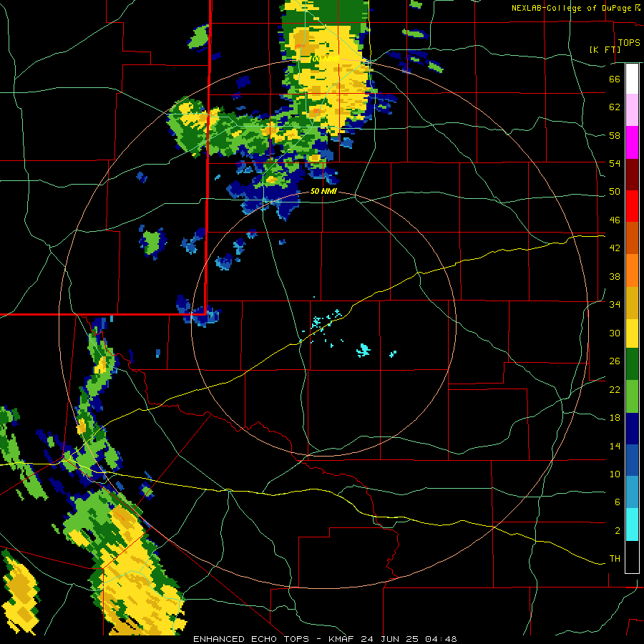Image resolution: width=644 pixels, height=644 pixels.
Task: Click the "38" legend value
Action: [x=615, y=277]
